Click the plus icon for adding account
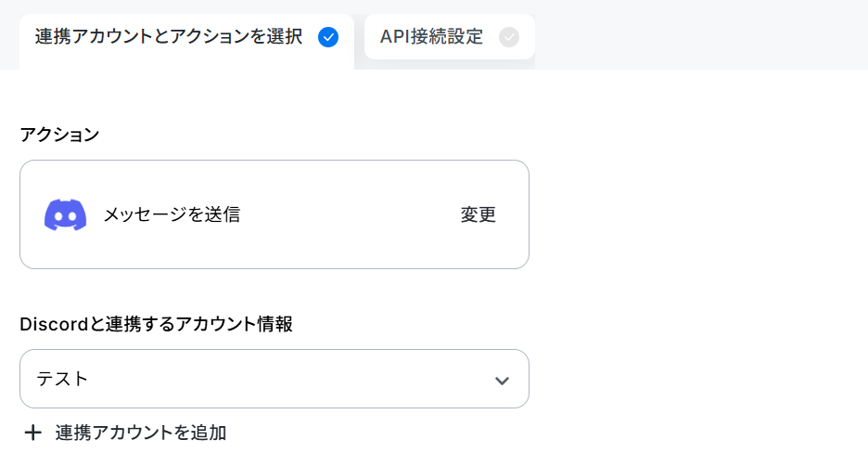Image resolution: width=868 pixels, height=466 pixels. click(x=32, y=433)
